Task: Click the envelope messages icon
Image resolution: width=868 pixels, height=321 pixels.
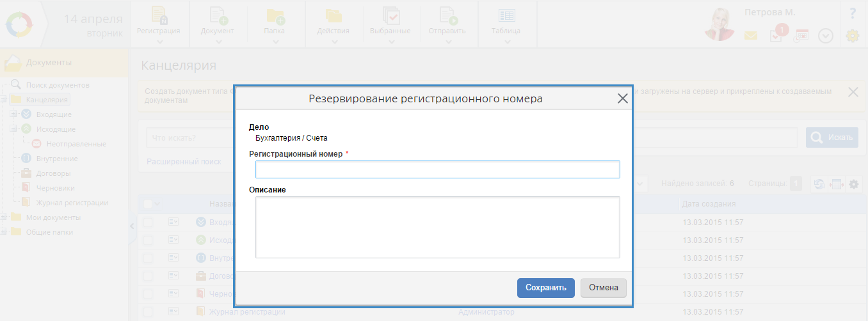Action: coord(750,36)
